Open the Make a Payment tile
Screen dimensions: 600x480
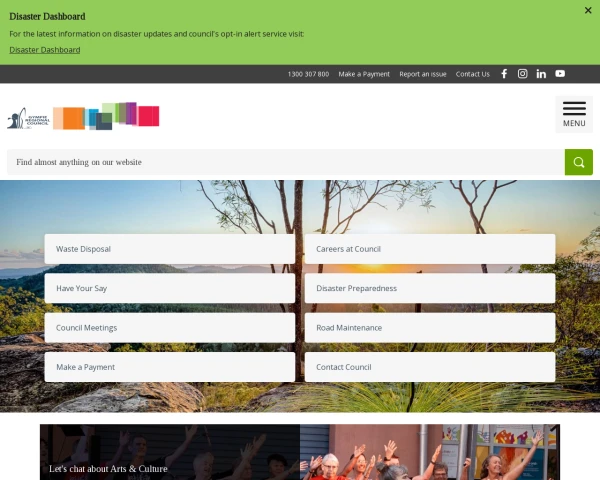click(x=170, y=367)
